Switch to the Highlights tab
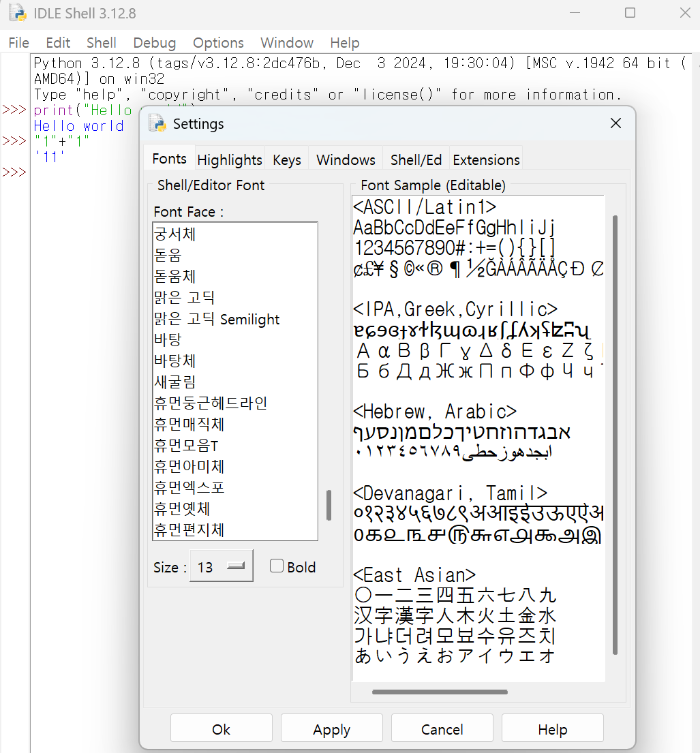The image size is (700, 753). point(230,159)
